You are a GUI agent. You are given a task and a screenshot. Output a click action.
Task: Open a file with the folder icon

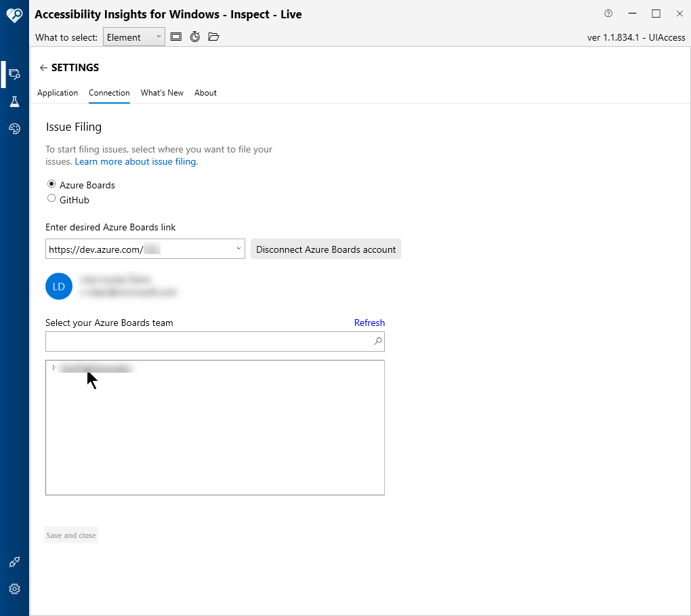tap(213, 37)
